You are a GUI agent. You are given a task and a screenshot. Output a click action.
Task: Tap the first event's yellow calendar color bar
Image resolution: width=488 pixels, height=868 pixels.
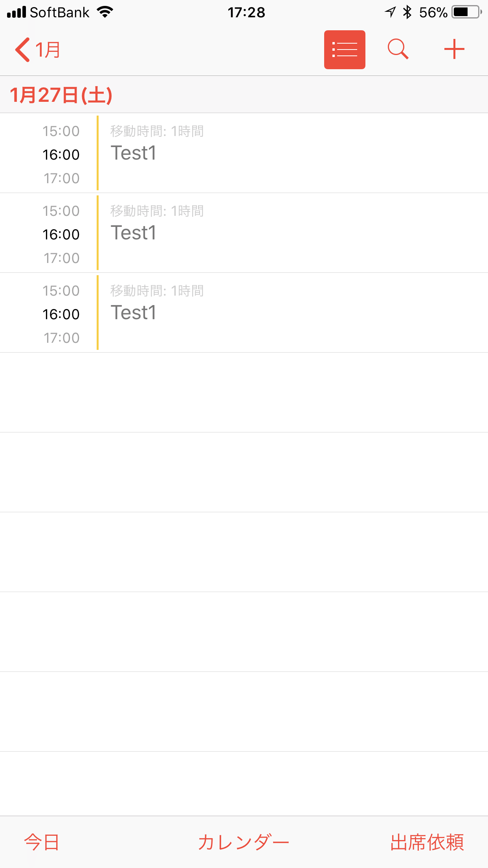(97, 153)
